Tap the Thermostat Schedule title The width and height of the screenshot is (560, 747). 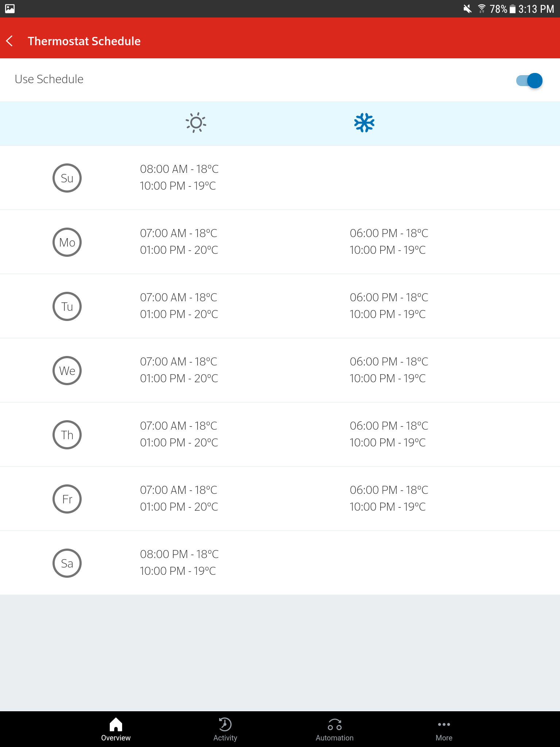(84, 41)
